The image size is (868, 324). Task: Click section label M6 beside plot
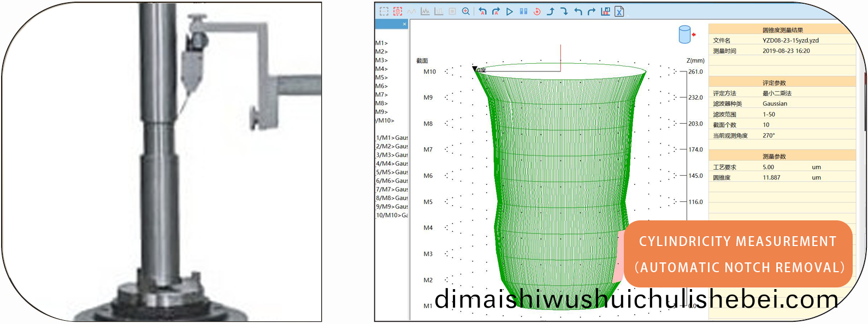click(428, 176)
